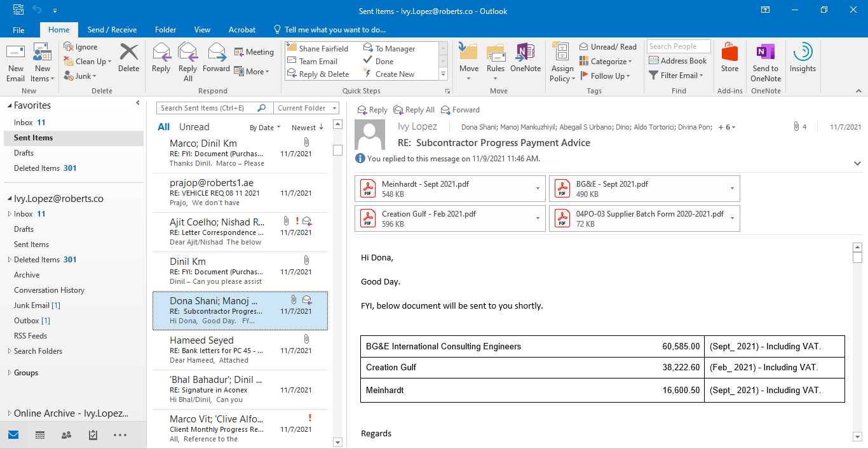This screenshot has height=449, width=868.
Task: Click the ribbon Reply All icon
Action: pyautogui.click(x=188, y=63)
